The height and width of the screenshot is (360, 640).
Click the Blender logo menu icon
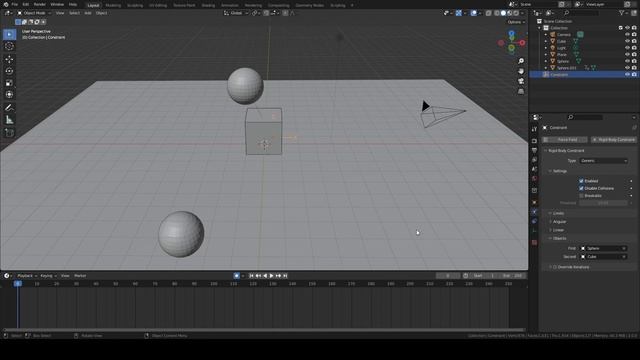6,4
